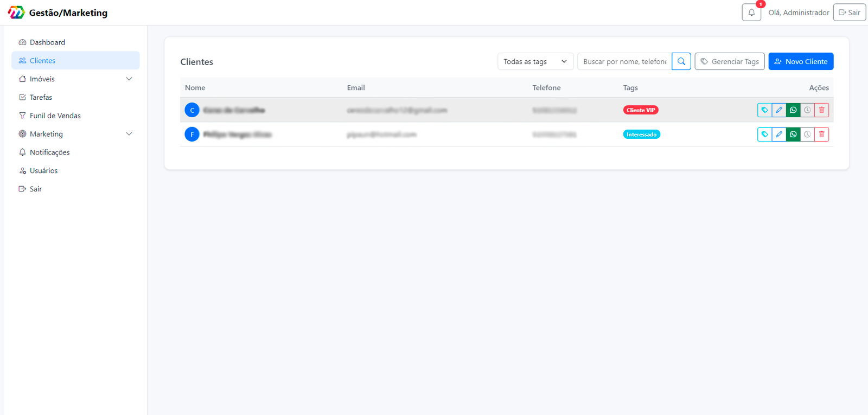The width and height of the screenshot is (868, 415).
Task: Open Funil de Vendas menu item
Action: (x=55, y=116)
